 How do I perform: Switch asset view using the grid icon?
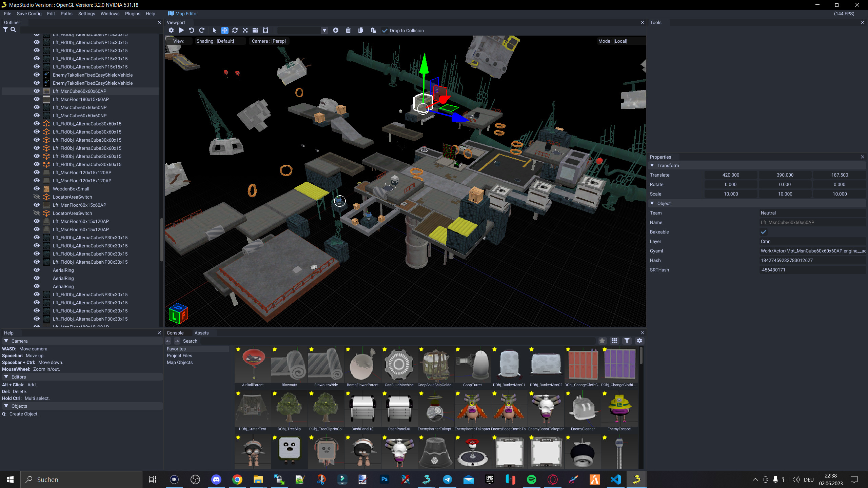614,341
